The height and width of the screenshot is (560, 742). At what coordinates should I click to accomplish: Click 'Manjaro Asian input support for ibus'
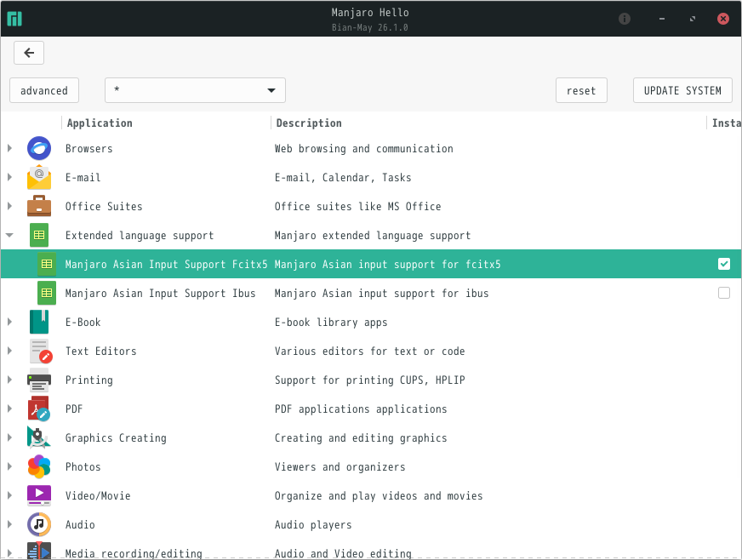(381, 294)
